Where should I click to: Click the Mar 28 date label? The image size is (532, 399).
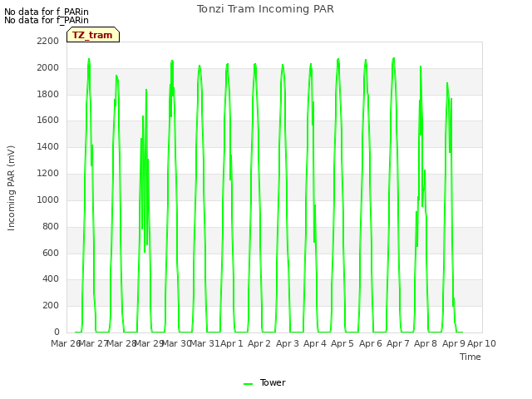pos(121,343)
